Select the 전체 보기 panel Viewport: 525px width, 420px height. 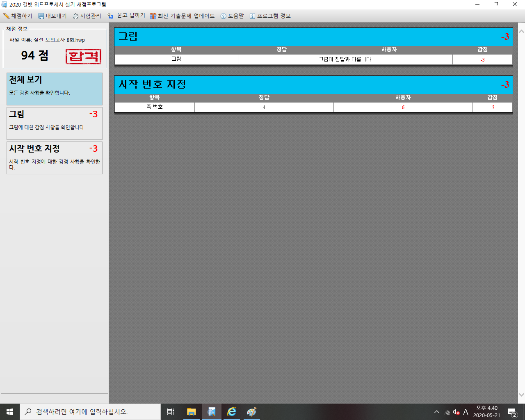(x=55, y=89)
